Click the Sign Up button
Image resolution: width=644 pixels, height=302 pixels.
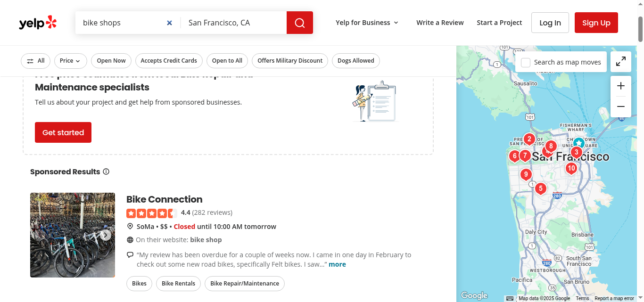(596, 23)
